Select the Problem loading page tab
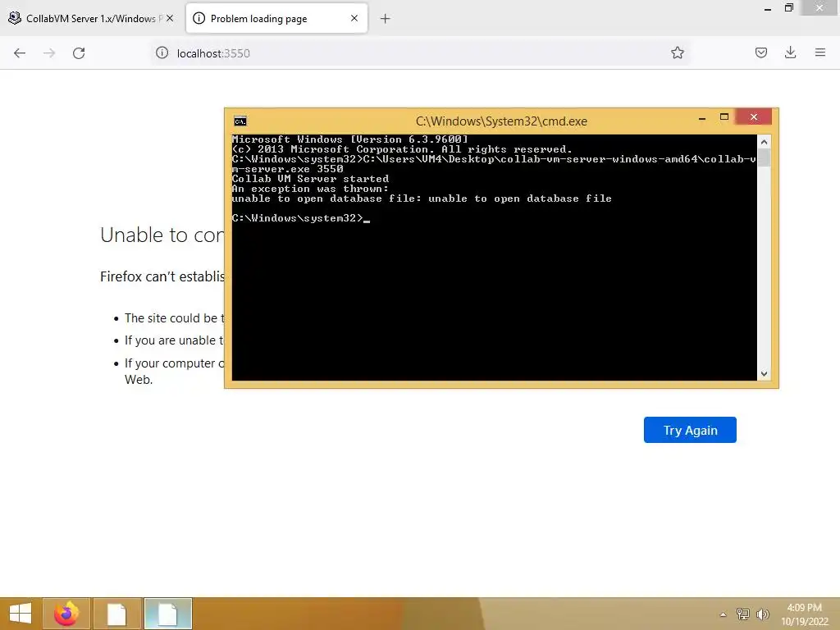 [x=276, y=18]
